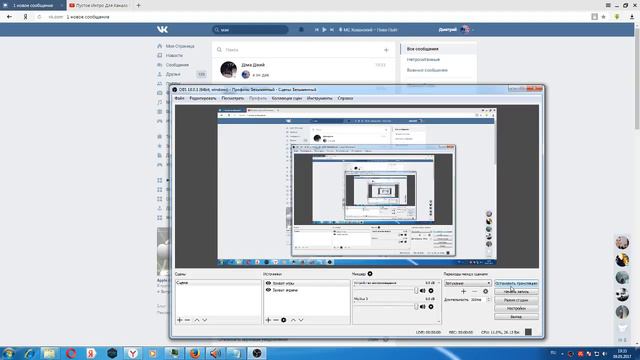Open the OBS icon on the taskbar
Screen dimensions: 640x360
[257, 353]
